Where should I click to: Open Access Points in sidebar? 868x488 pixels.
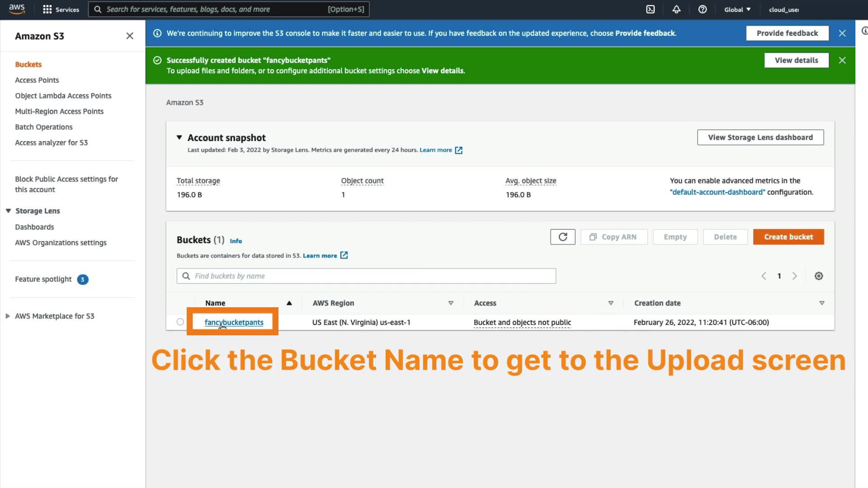37,80
